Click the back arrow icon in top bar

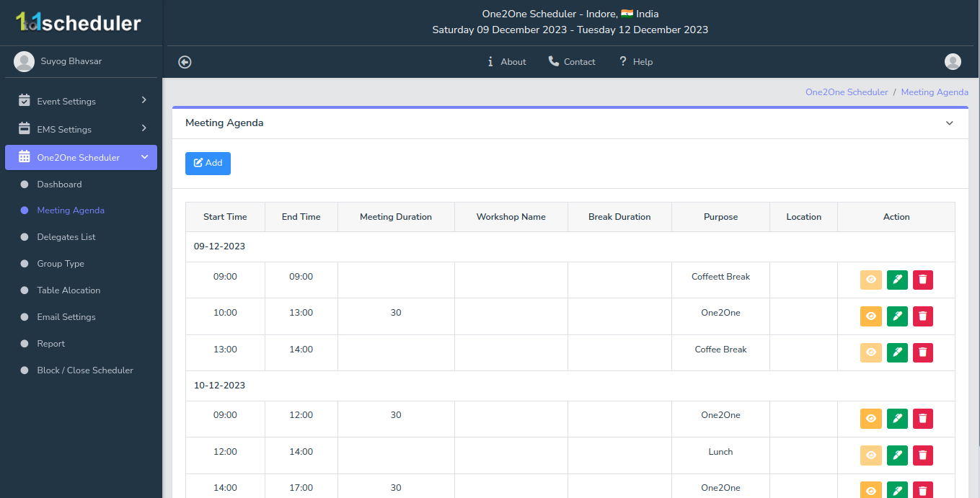[x=185, y=62]
